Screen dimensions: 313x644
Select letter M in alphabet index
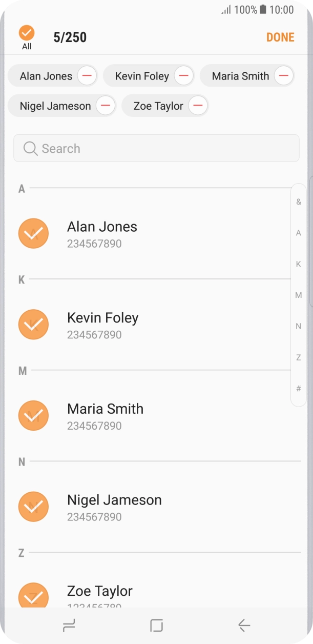click(x=299, y=295)
